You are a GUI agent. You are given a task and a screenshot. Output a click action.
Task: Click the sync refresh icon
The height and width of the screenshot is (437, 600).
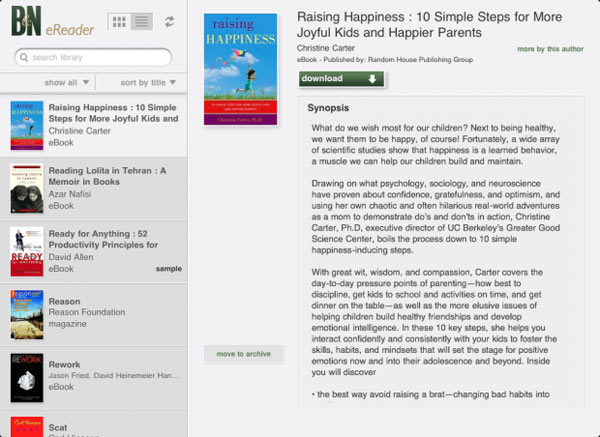click(169, 21)
